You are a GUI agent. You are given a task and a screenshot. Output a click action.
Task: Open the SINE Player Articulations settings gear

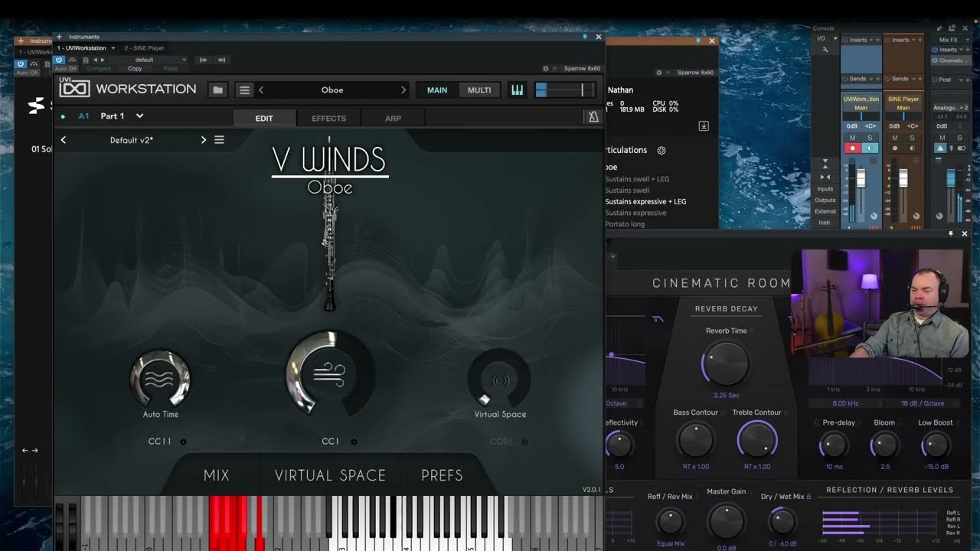click(x=661, y=151)
